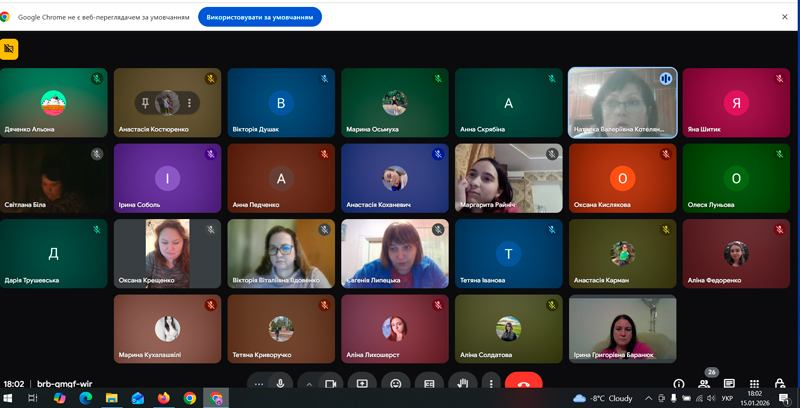This screenshot has height=408, width=800.
Task: Open the three-dot menu on Анастасія Костюренко's tile
Action: pyautogui.click(x=189, y=103)
